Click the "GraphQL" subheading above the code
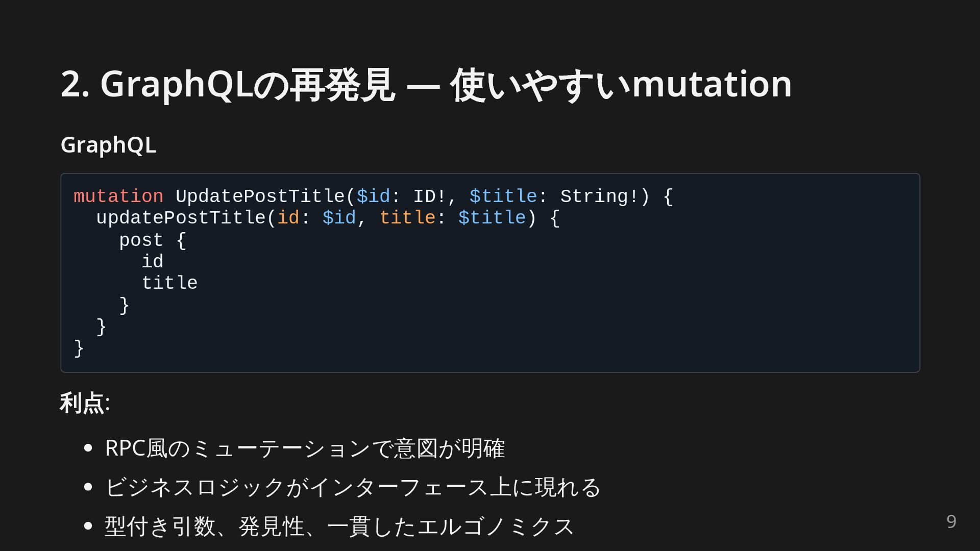Viewport: 980px width, 551px height. point(108,145)
